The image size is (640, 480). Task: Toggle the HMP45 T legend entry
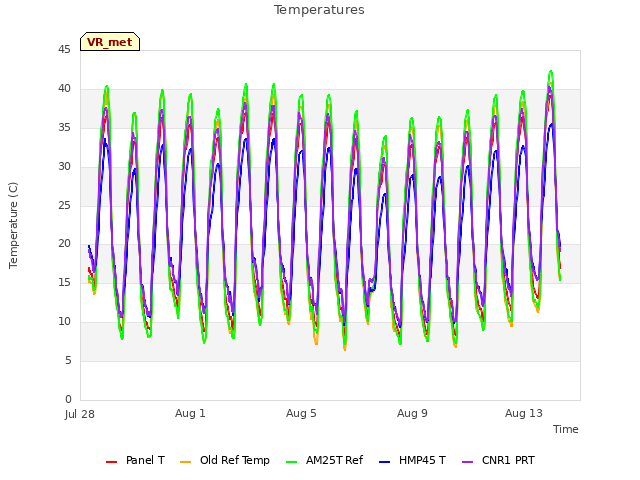click(412, 460)
